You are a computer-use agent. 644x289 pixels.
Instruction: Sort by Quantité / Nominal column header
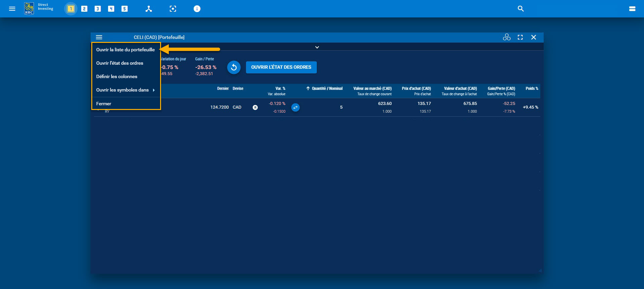click(x=327, y=89)
